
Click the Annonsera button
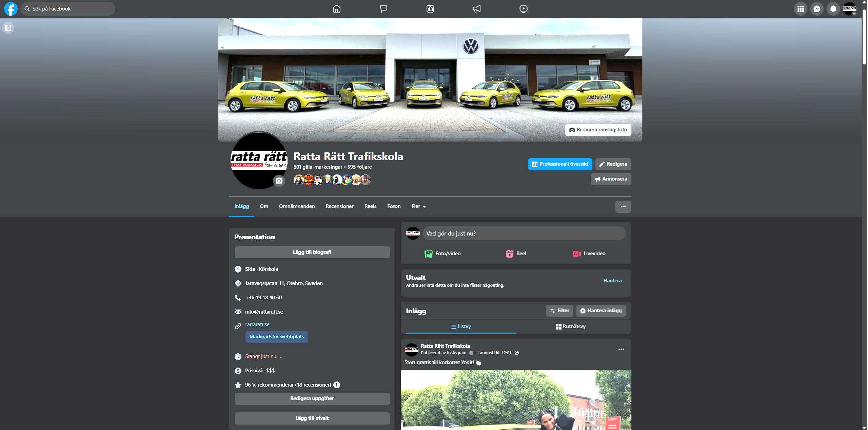(611, 179)
